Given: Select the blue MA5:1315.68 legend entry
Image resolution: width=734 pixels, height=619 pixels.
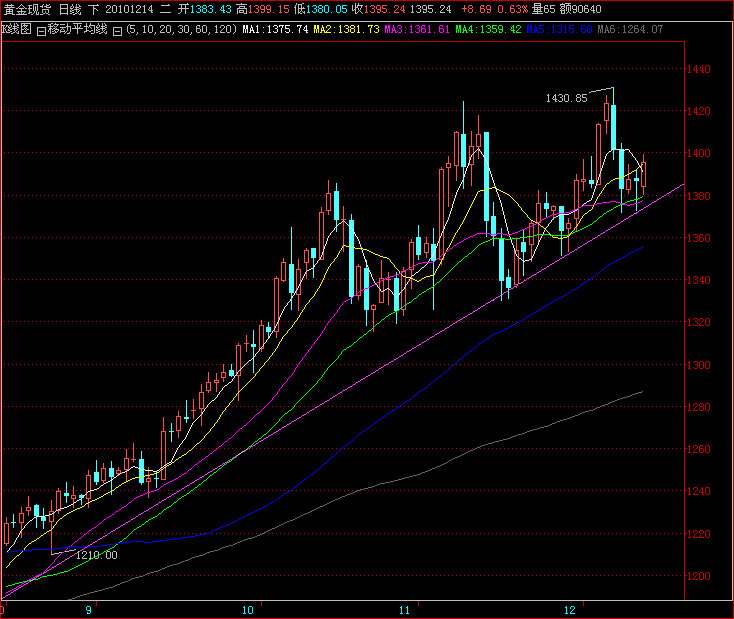Looking at the screenshot, I should [x=559, y=29].
